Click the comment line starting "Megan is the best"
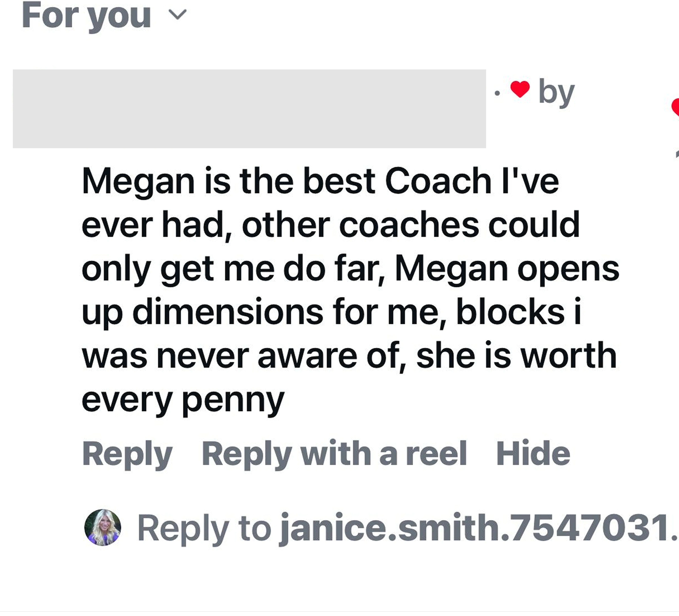Image resolution: width=679 pixels, height=616 pixels. [x=320, y=181]
